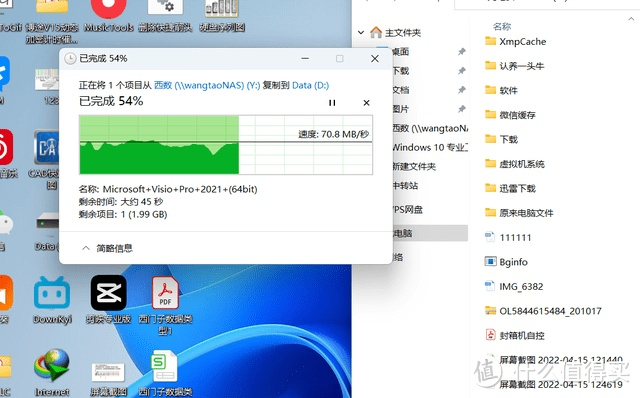Select the 111111 image file

[x=508, y=237]
